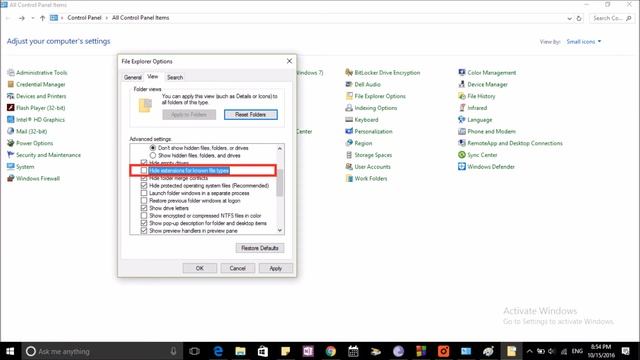This screenshot has width=640, height=360.
Task: Open Sync Center icon
Action: (x=462, y=155)
